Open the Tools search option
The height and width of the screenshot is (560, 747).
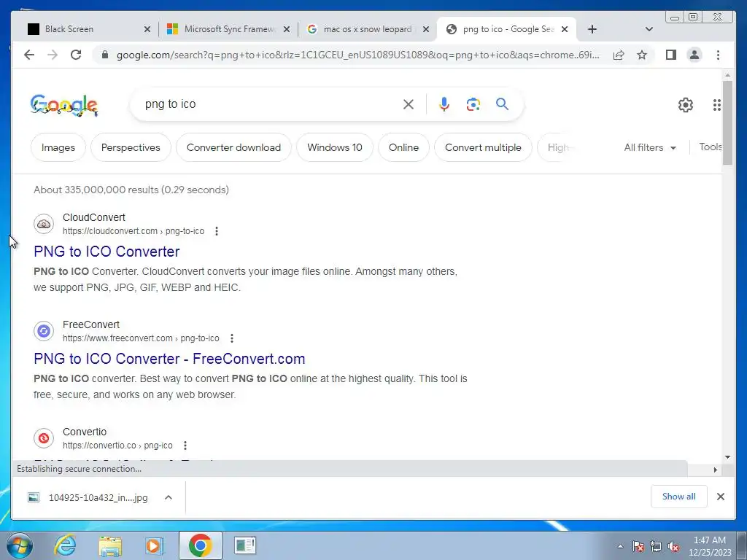(x=711, y=147)
